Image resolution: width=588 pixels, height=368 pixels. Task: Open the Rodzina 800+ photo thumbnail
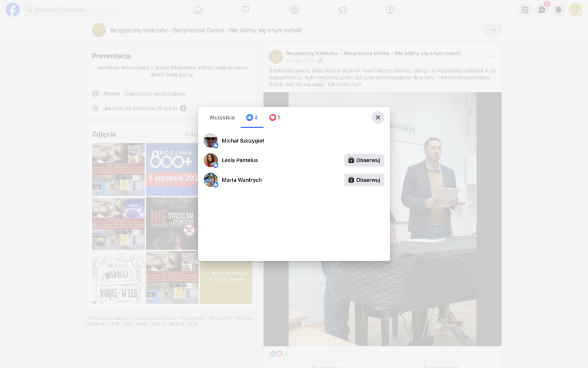pyautogui.click(x=172, y=170)
